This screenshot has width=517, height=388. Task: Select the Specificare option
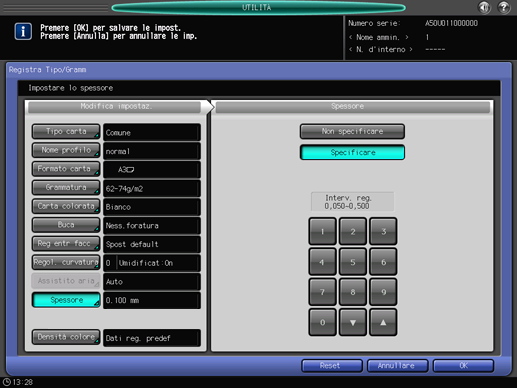[x=352, y=152]
